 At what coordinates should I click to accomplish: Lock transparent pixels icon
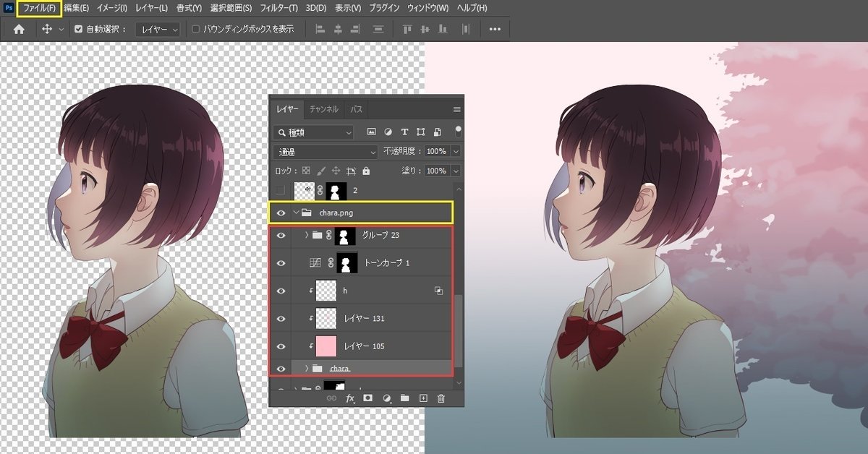tap(305, 171)
